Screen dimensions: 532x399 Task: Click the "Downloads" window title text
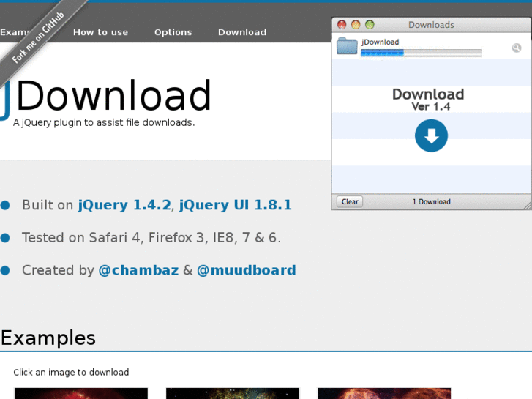(x=431, y=25)
